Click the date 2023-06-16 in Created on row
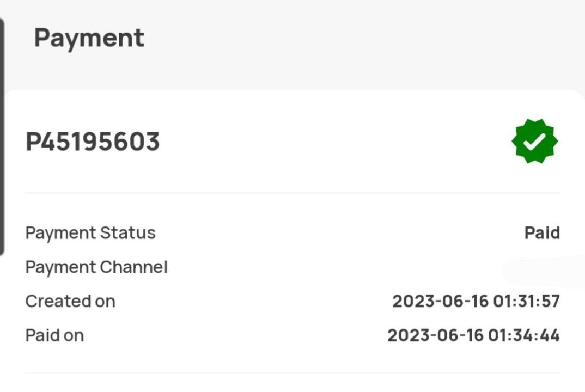The width and height of the screenshot is (585, 392). pos(438,301)
